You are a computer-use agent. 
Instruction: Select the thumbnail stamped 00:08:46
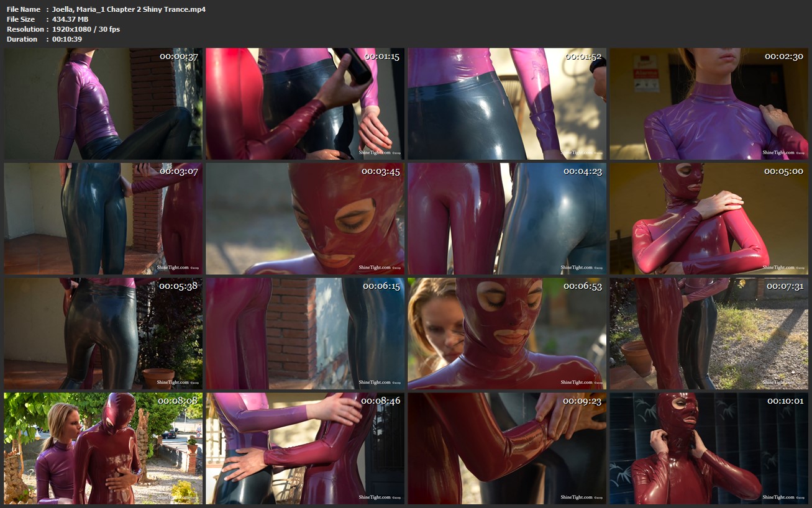[x=305, y=448]
